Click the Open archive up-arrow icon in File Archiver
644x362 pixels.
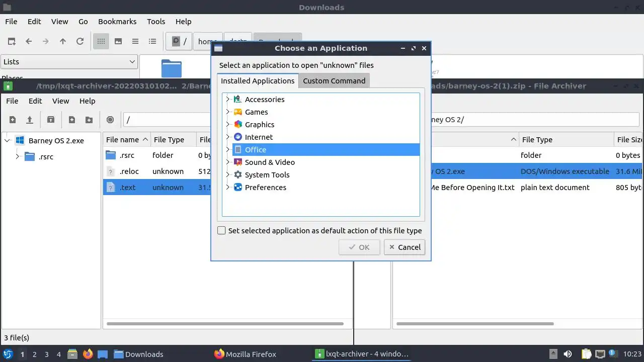(30, 120)
